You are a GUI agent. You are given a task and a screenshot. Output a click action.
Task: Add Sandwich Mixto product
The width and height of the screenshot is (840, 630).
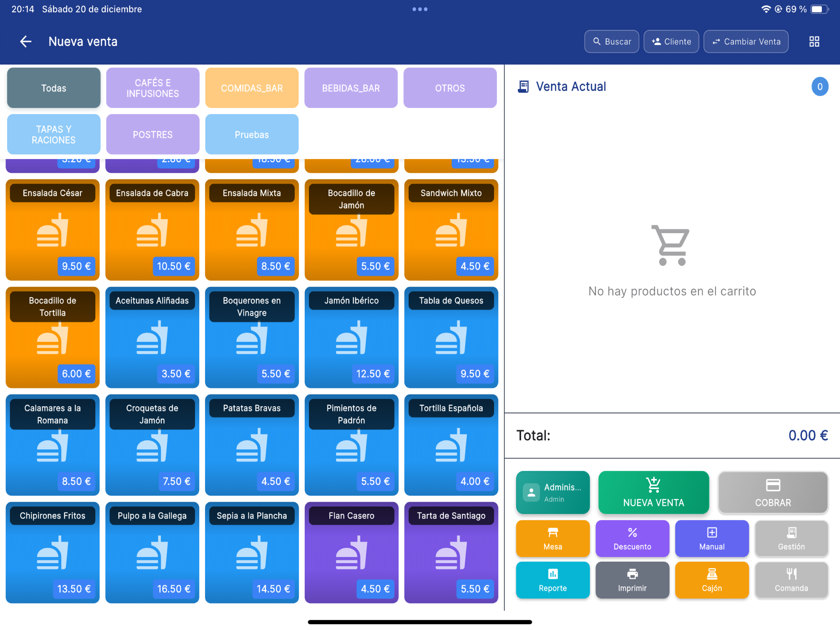(x=451, y=230)
